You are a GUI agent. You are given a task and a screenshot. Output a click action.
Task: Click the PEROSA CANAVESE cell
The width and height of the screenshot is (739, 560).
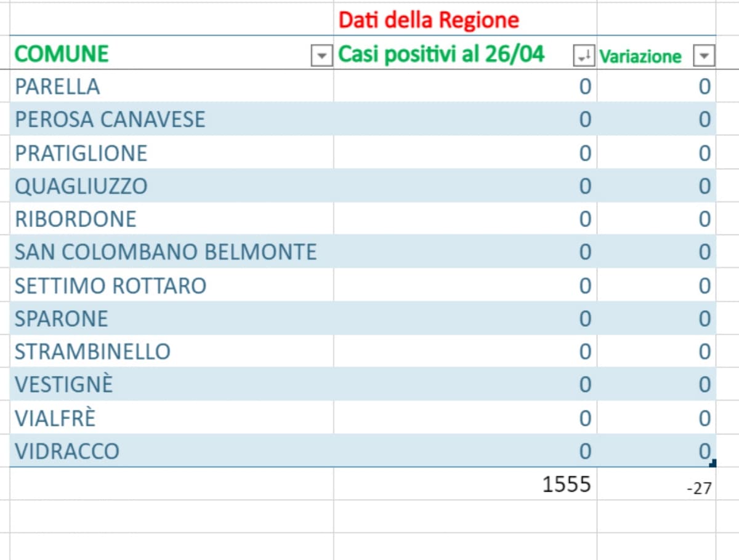click(x=110, y=119)
